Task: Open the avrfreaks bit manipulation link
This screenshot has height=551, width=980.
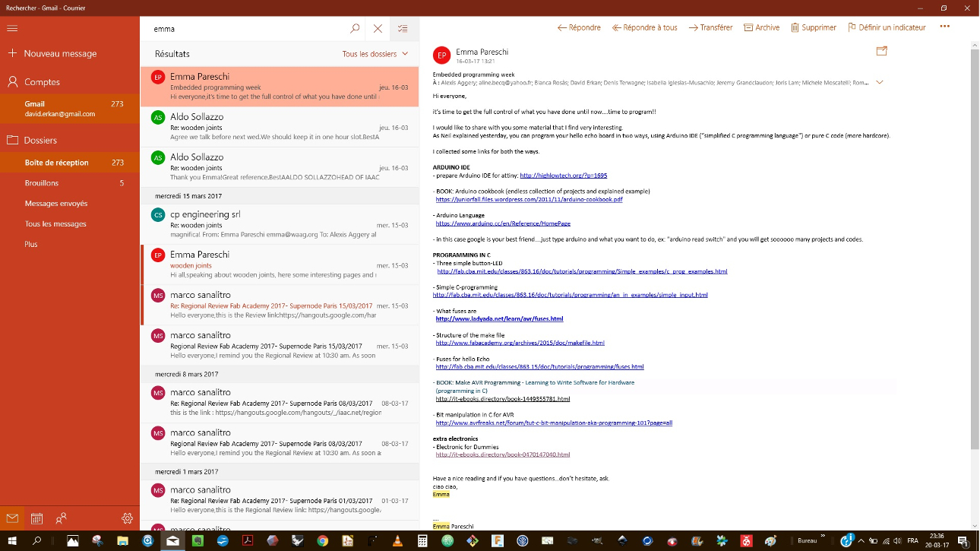Action: point(554,423)
